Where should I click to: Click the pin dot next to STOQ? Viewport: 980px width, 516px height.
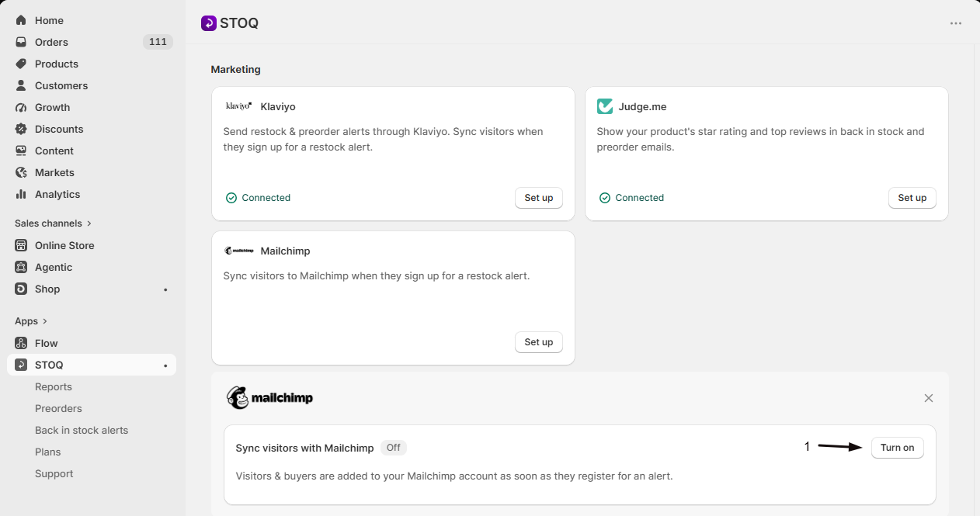165,365
